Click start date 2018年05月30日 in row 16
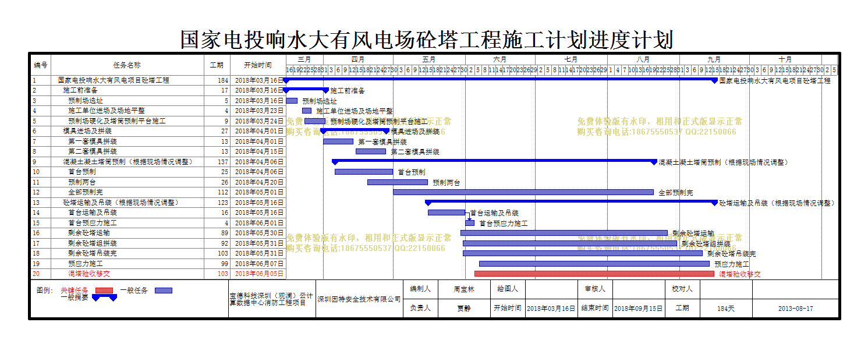 tap(259, 233)
